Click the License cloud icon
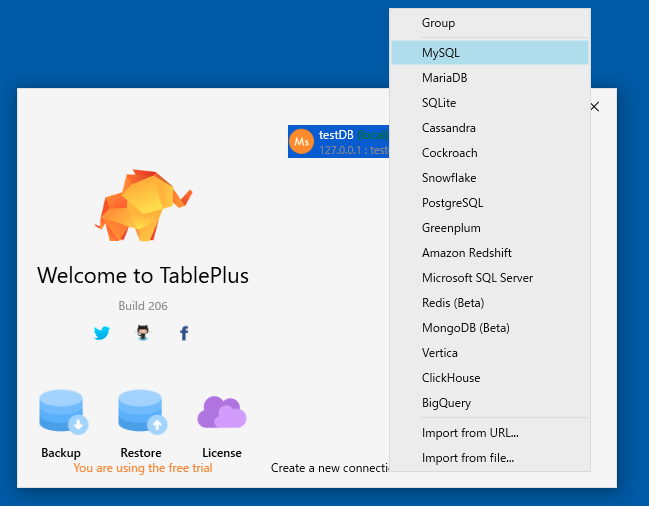 (x=222, y=412)
